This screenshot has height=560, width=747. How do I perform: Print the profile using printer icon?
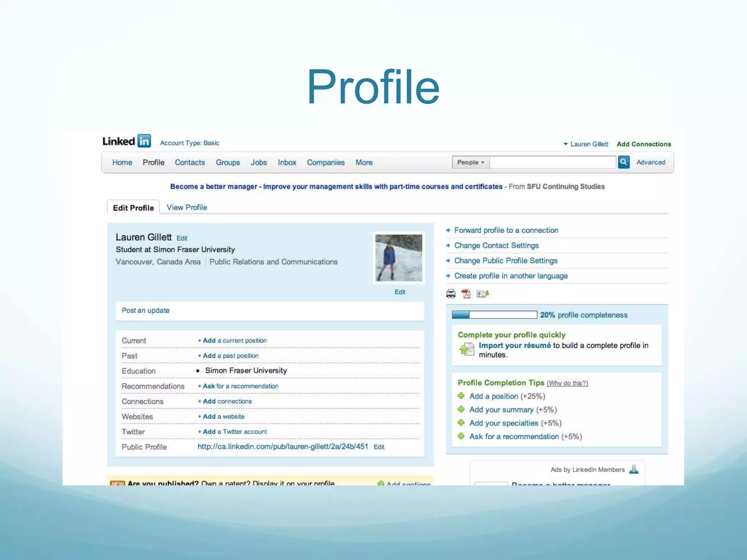(451, 293)
